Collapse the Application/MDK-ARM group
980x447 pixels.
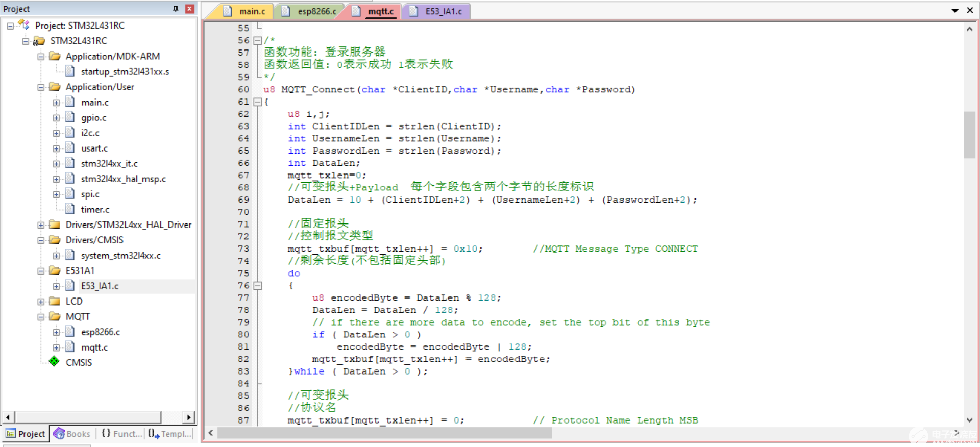pyautogui.click(x=41, y=57)
